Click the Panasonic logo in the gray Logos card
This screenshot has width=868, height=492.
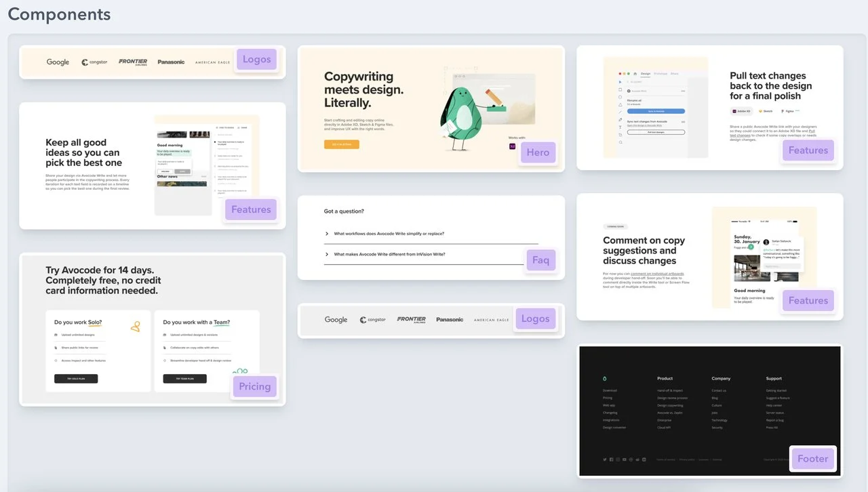[450, 320]
